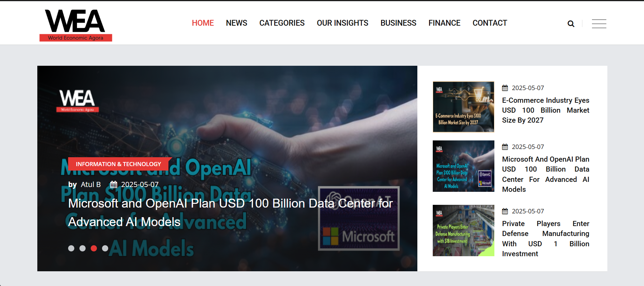Click the WEA World Economic Agora logo

click(x=76, y=25)
